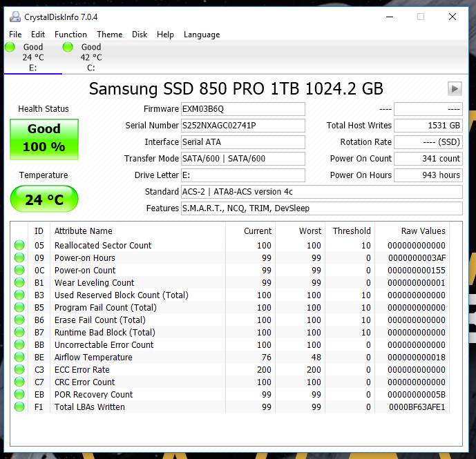The width and height of the screenshot is (476, 459).
Task: Open the Language menu
Action: (202, 35)
